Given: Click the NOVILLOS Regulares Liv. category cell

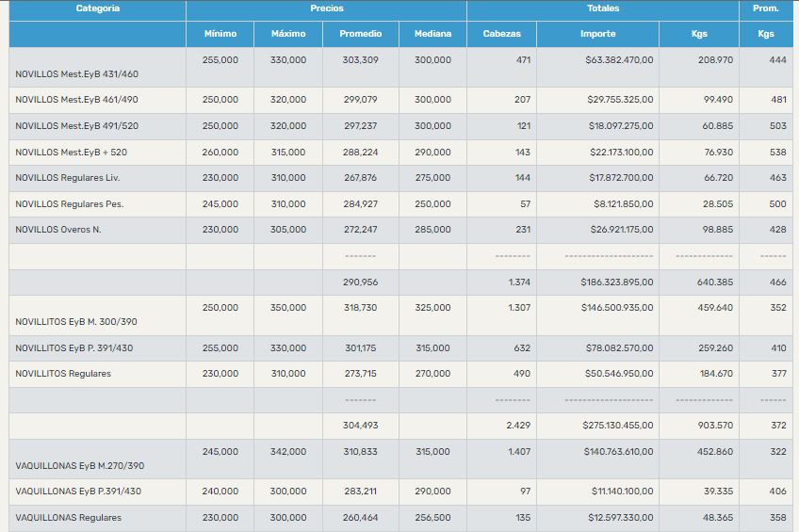Looking at the screenshot, I should coord(68,178).
